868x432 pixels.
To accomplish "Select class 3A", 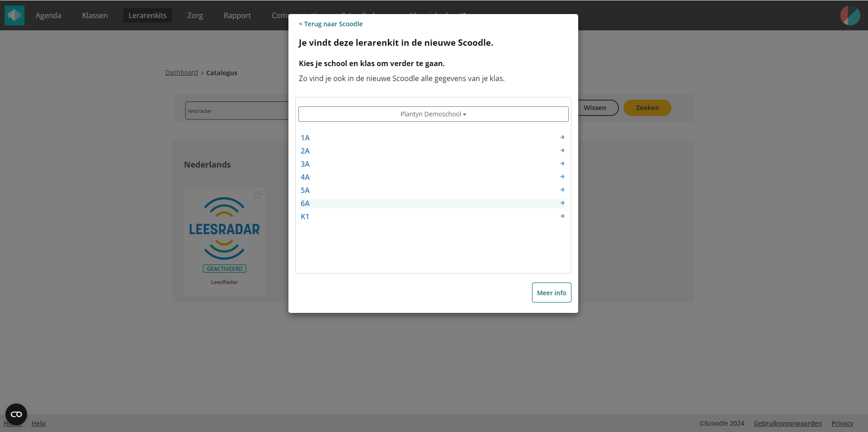I will [432, 164].
